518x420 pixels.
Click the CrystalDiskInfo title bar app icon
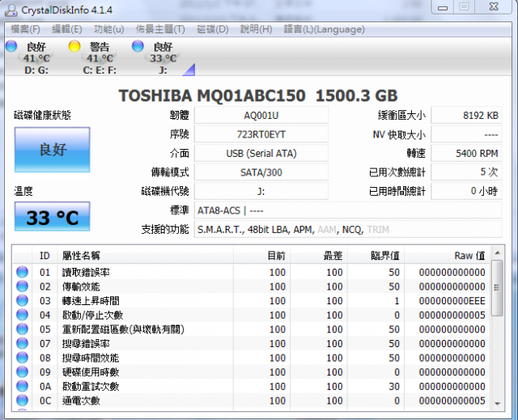(11, 10)
